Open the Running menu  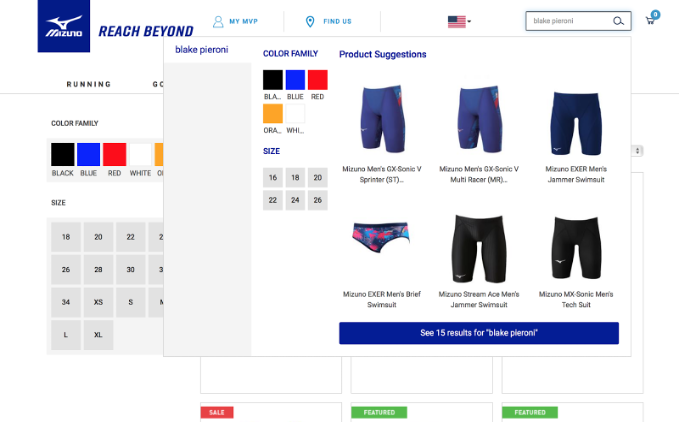(89, 84)
